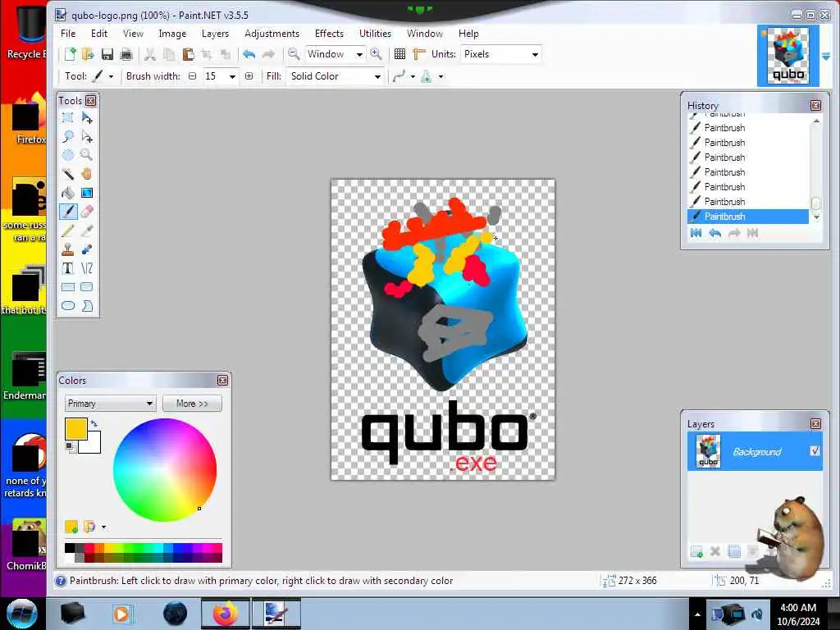This screenshot has width=840, height=630.
Task: Click History rewind to first button
Action: tap(696, 233)
